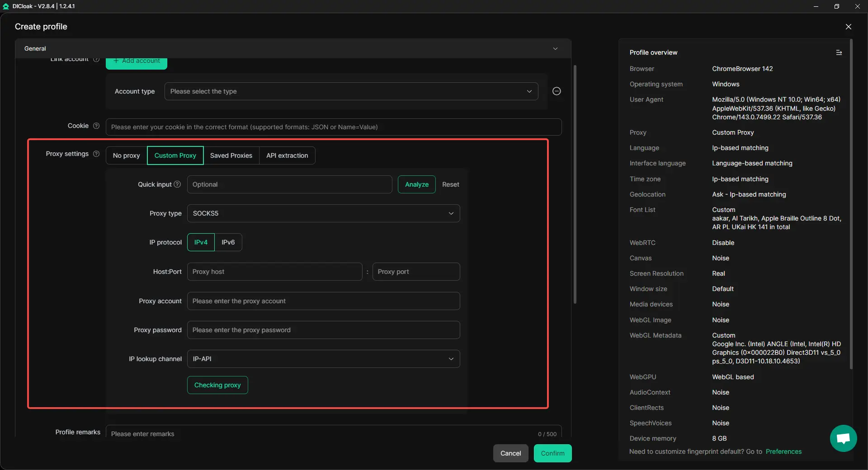Click the remove account minus icon
Viewport: 868px width, 470px height.
557,91
